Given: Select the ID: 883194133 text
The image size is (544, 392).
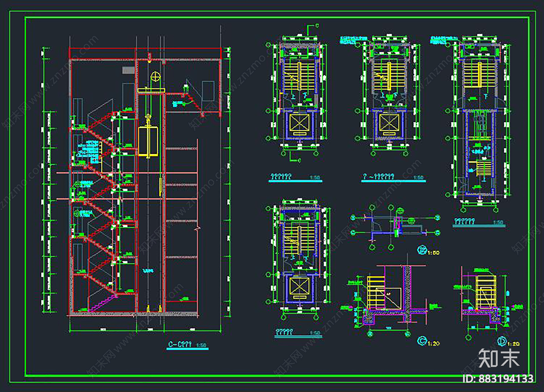Looking at the screenshot, I should (498, 379).
